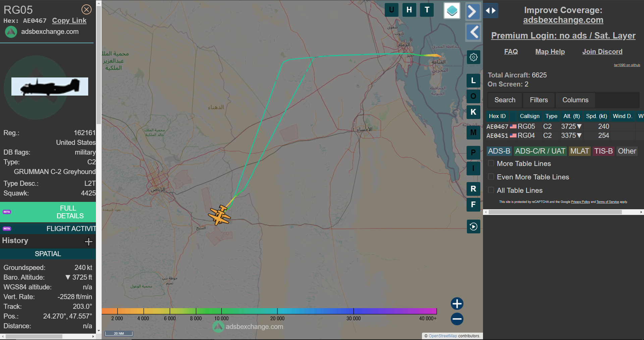This screenshot has width=644, height=340.
Task: Sort table by Spd. (kt) column
Action: (x=596, y=116)
